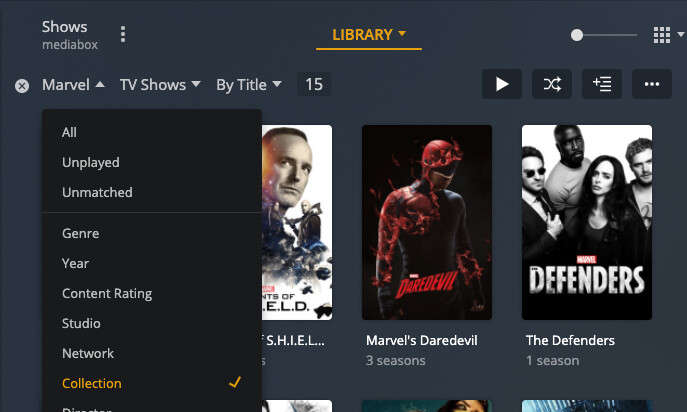Open the three-dot more actions menu
Viewport: 687px width, 412px height.
pyautogui.click(x=652, y=84)
